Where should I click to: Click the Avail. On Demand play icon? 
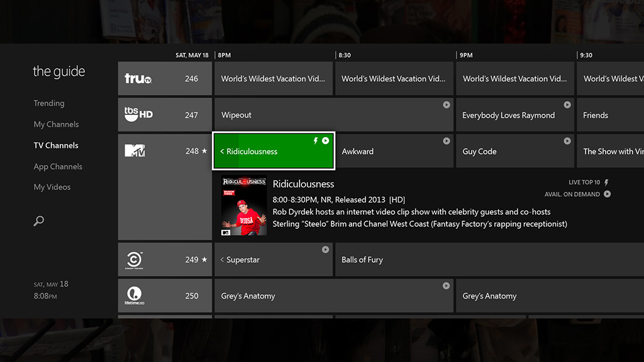(607, 194)
